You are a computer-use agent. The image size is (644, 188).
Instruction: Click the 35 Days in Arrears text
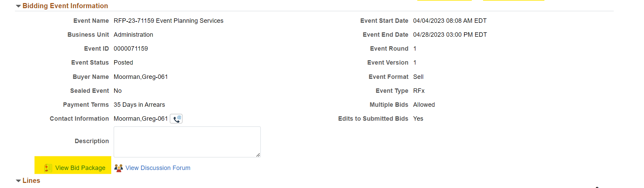139,105
